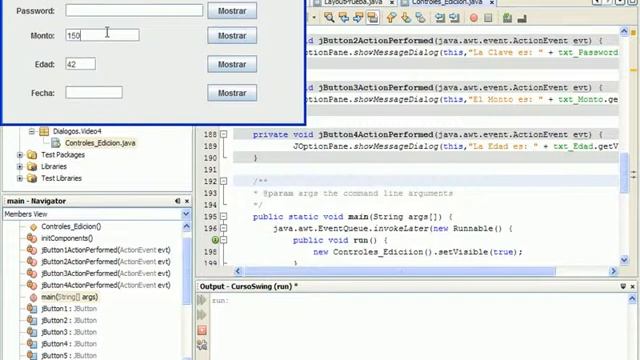Close the Output CursoSwing panel
The height and width of the screenshot is (360, 640).
tap(632, 287)
